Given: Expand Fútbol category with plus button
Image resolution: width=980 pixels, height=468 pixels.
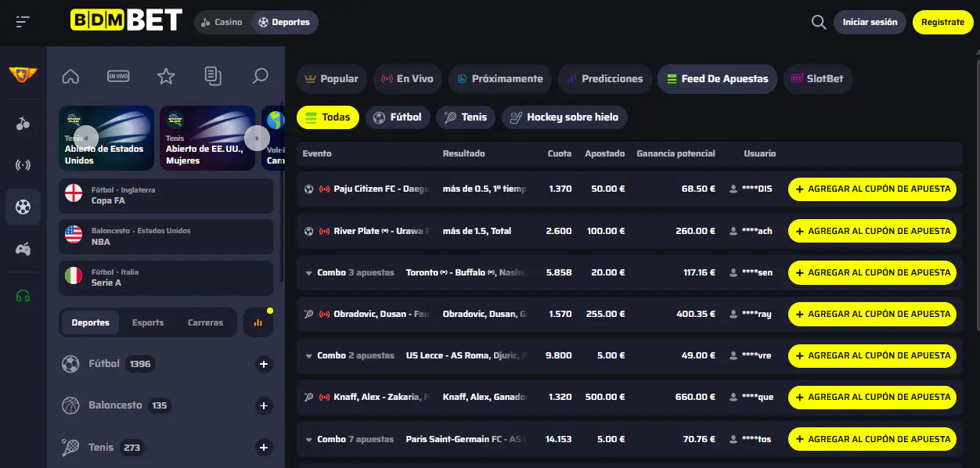Looking at the screenshot, I should [x=264, y=364].
